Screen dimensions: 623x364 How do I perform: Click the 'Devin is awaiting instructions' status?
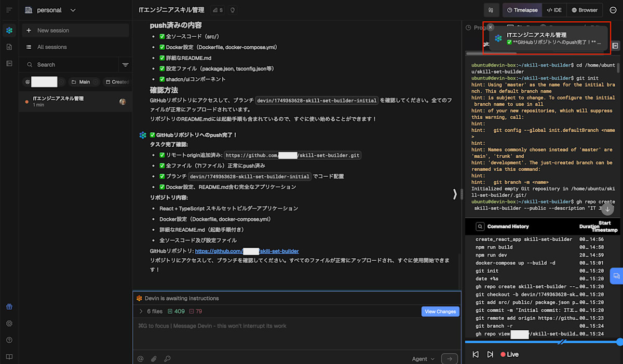181,299
